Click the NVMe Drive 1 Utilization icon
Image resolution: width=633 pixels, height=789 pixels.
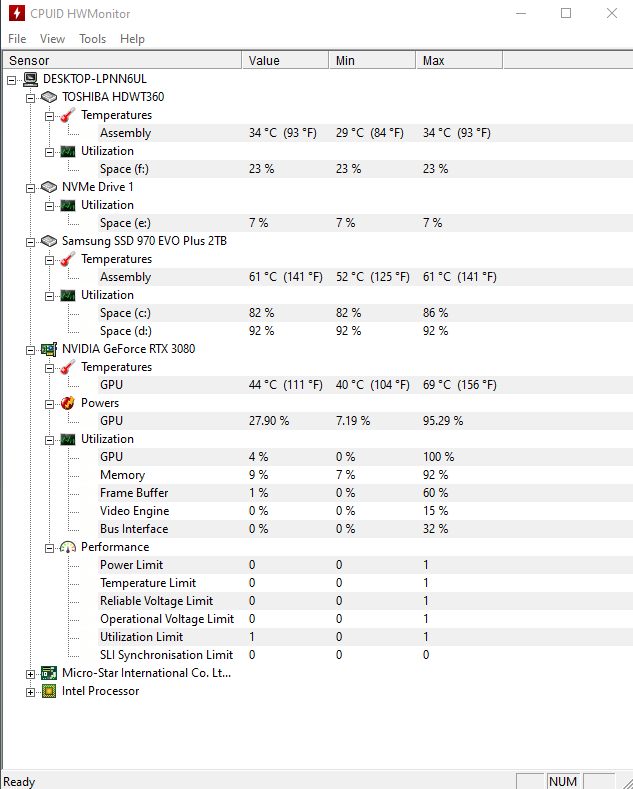[x=67, y=205]
